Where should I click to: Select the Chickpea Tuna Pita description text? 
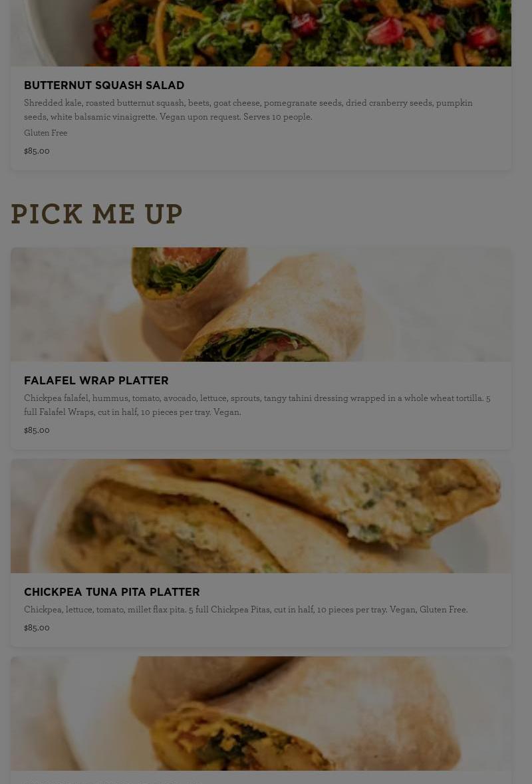[x=245, y=610]
